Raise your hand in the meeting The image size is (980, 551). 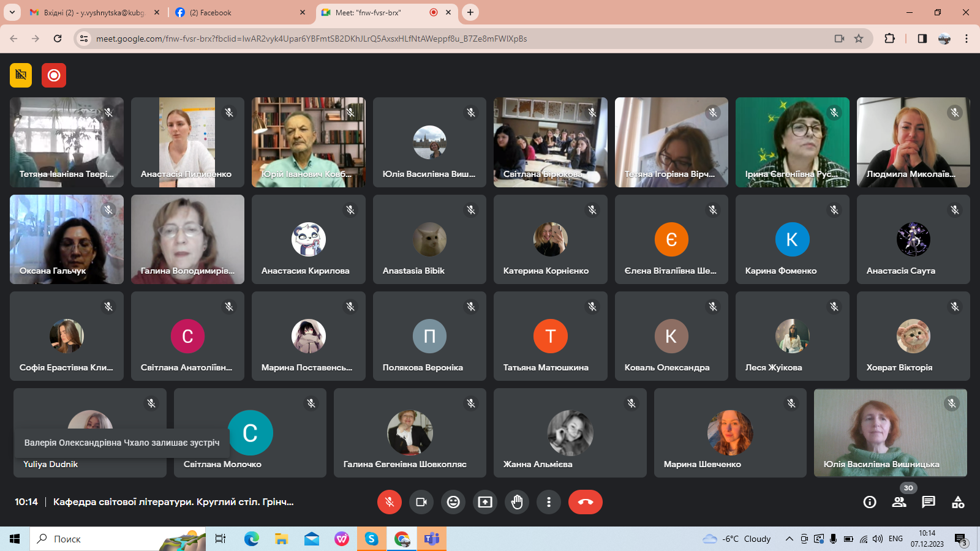[x=517, y=502]
